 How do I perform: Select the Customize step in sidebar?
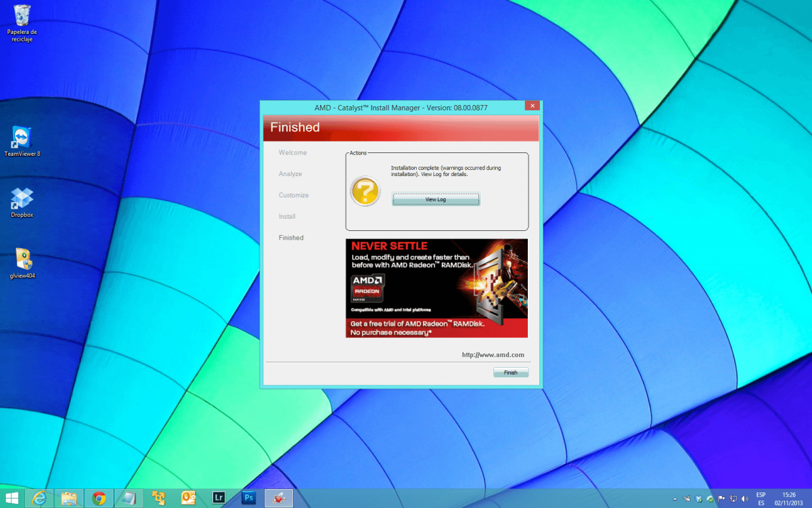point(294,195)
